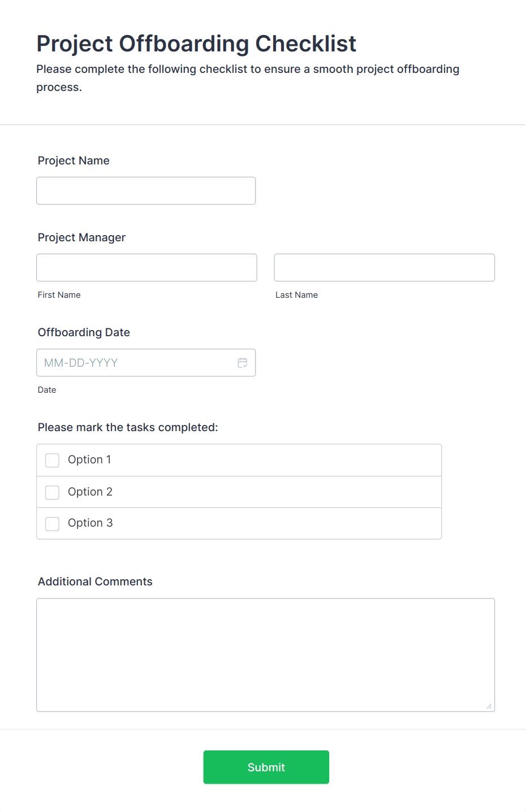Click the "Project Manager" field label
The width and height of the screenshot is (526, 812).
point(81,237)
